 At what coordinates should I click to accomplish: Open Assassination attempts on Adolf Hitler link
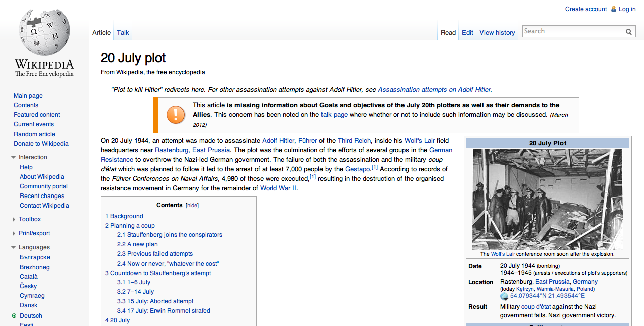pos(434,90)
